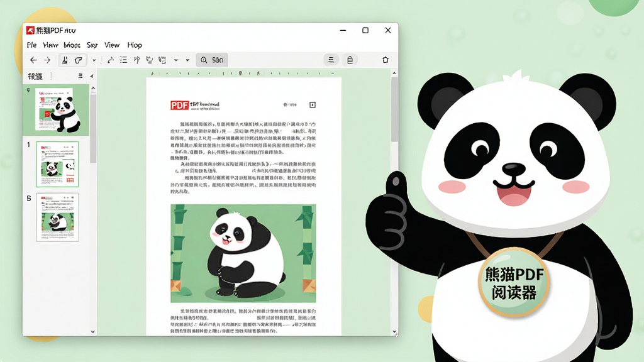Click the panda illustration in the document
Viewport: 644px width, 362px height.
tap(243, 254)
